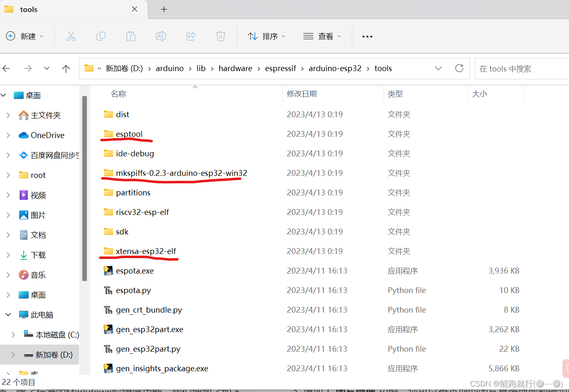Sort by 类型 column header

pos(395,94)
